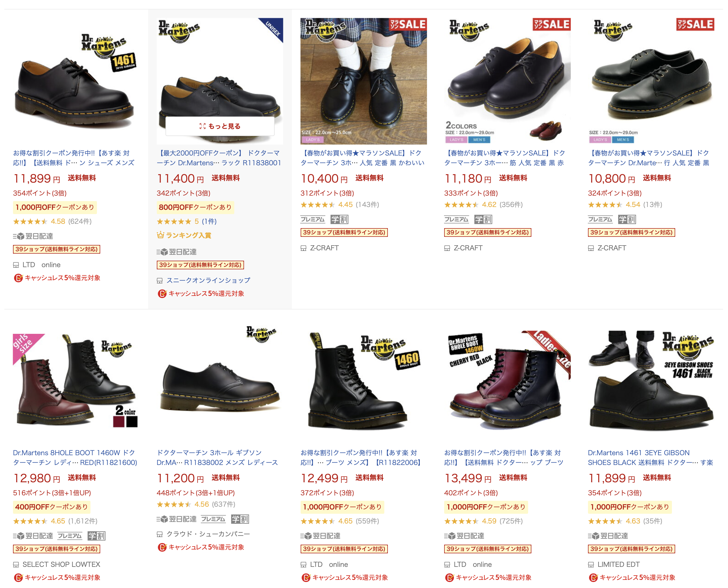Select the 1,000円OFFクーポンあり badge in first item
The height and width of the screenshot is (588, 728).
pos(55,207)
